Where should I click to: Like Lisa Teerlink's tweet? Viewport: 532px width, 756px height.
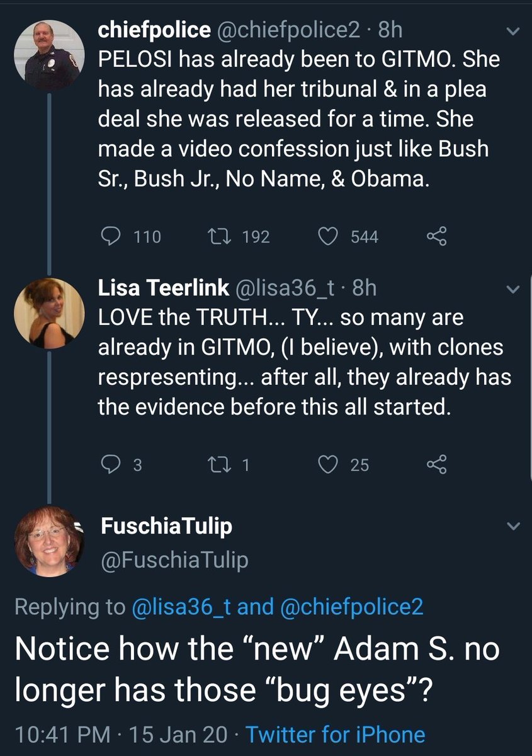pos(327,464)
